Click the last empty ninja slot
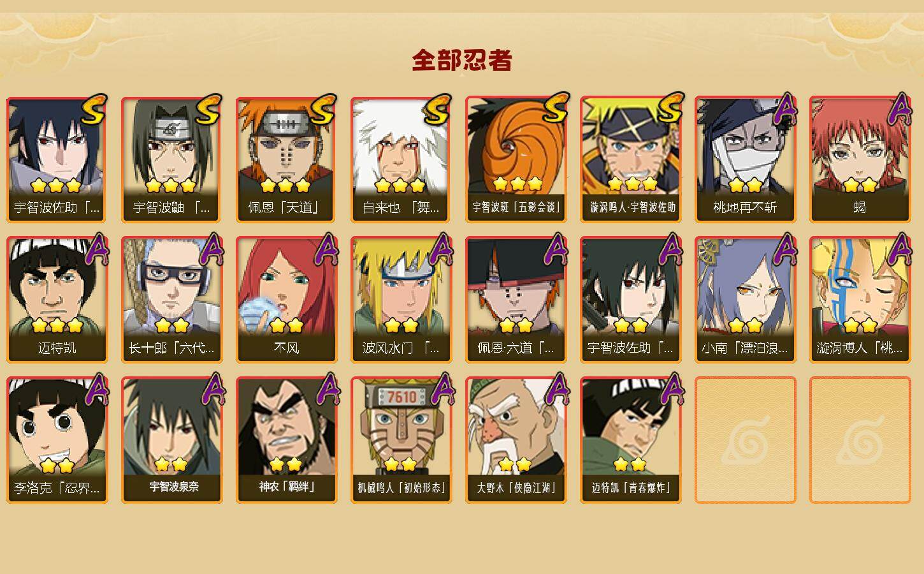 860,440
